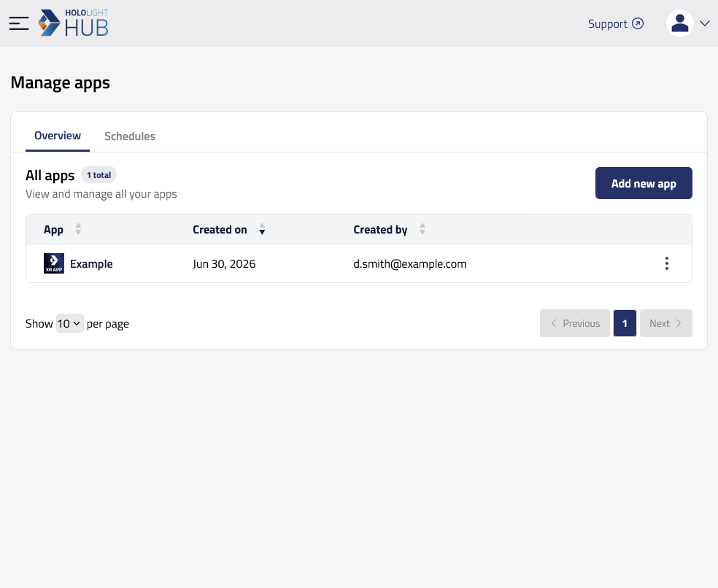The image size is (718, 588).
Task: Sort by Created by column arrows
Action: (x=422, y=229)
